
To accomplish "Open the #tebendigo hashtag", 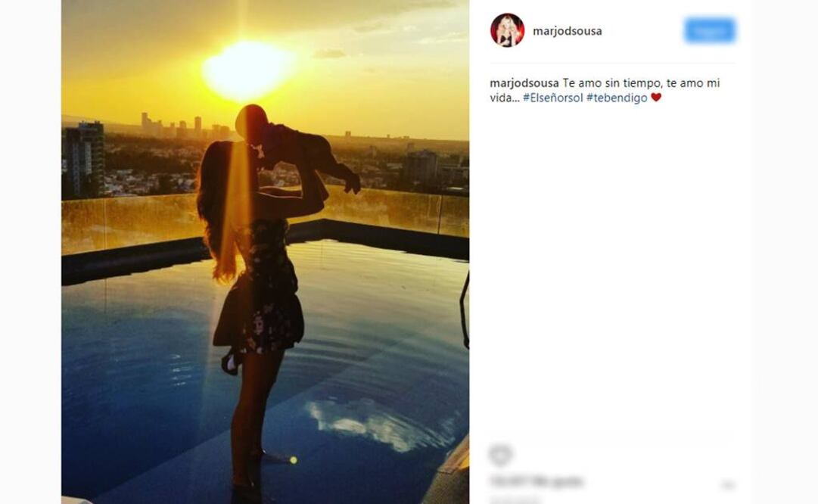I will [x=617, y=98].
